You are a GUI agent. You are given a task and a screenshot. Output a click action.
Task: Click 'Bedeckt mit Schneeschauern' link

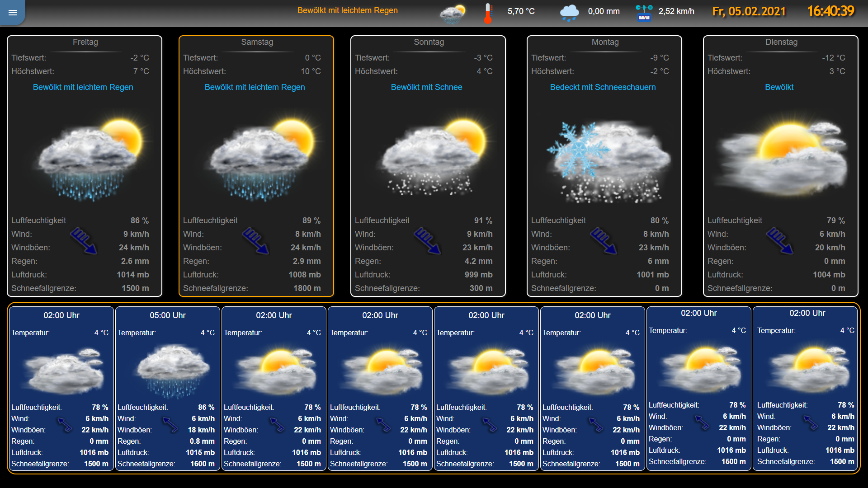[x=603, y=87]
